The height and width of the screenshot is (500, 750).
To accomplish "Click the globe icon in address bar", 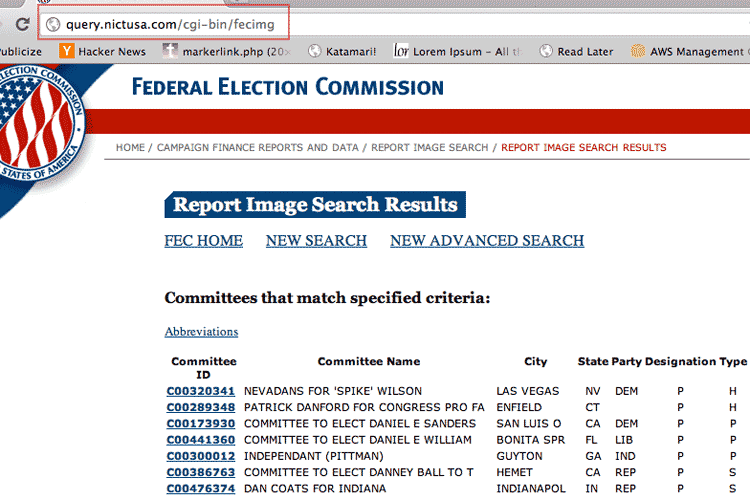I will point(53,24).
